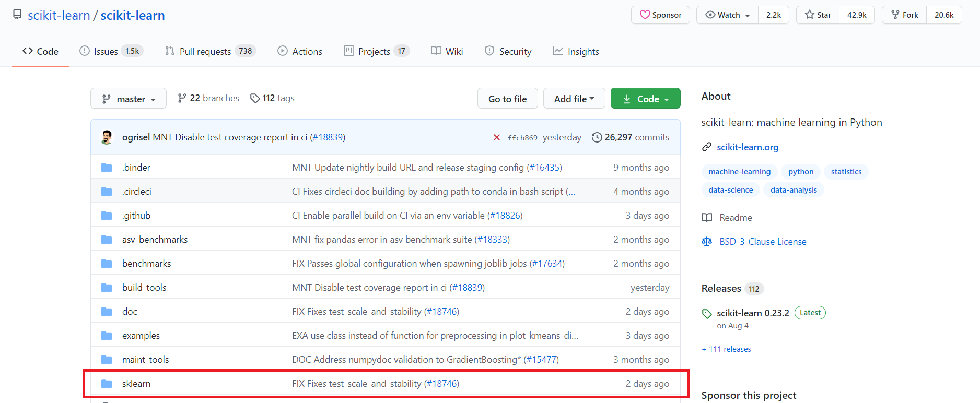Open the asv_benchmarks folder icon
Image resolution: width=980 pixels, height=403 pixels.
107,240
